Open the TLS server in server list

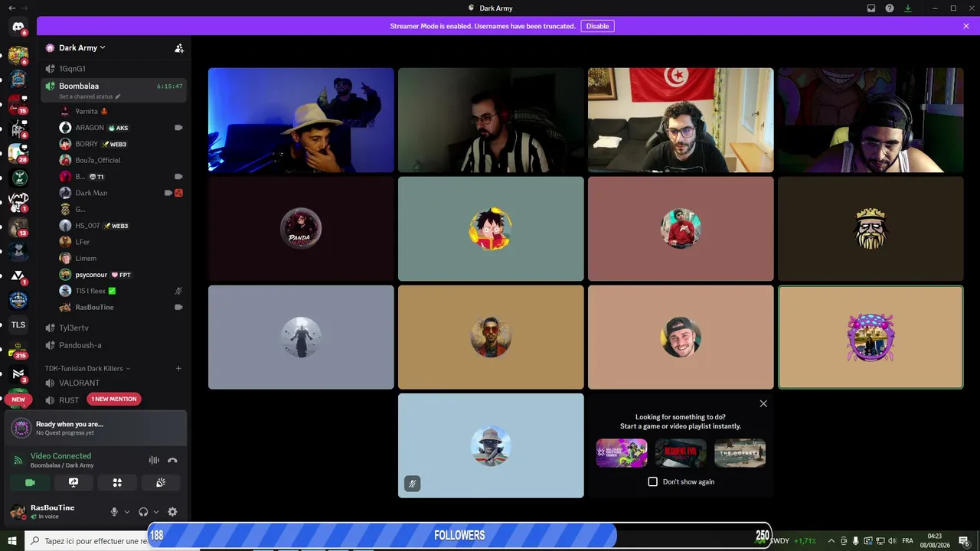coord(18,324)
